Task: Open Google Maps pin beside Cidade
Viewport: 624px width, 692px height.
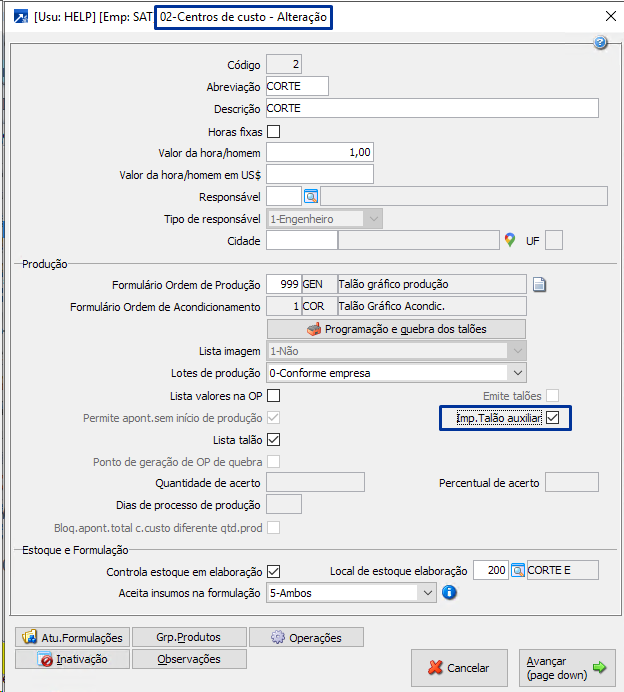Action: [510, 240]
